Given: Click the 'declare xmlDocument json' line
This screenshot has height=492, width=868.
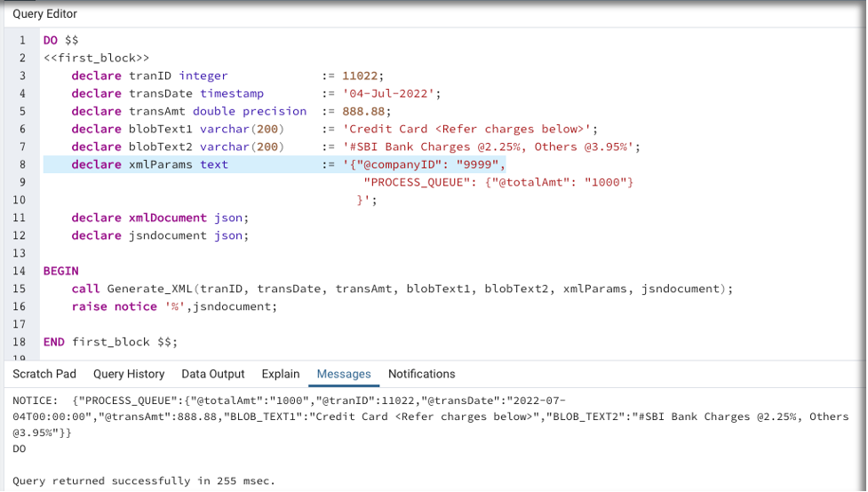Looking at the screenshot, I should pos(160,218).
